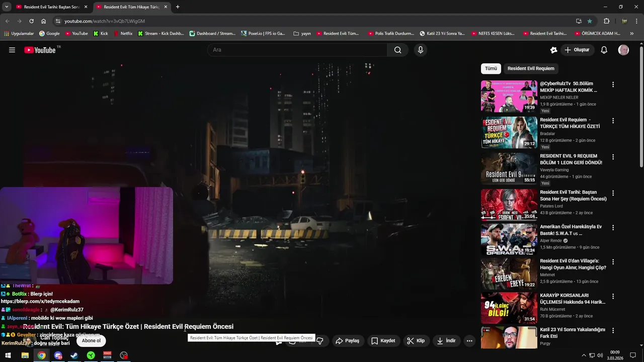Select the Resident Evil Requiem chip
Viewport: 644px width, 362px height.
pyautogui.click(x=531, y=68)
